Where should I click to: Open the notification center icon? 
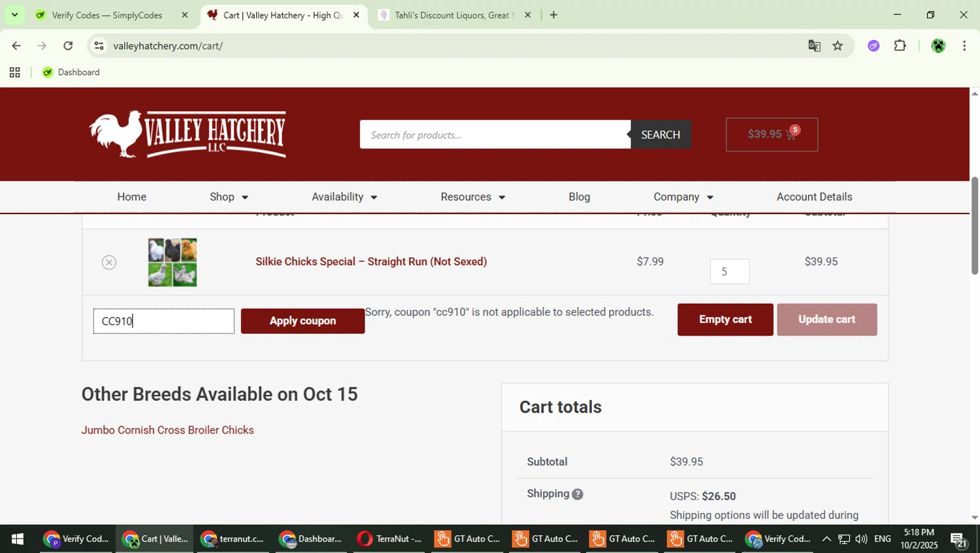pos(958,540)
